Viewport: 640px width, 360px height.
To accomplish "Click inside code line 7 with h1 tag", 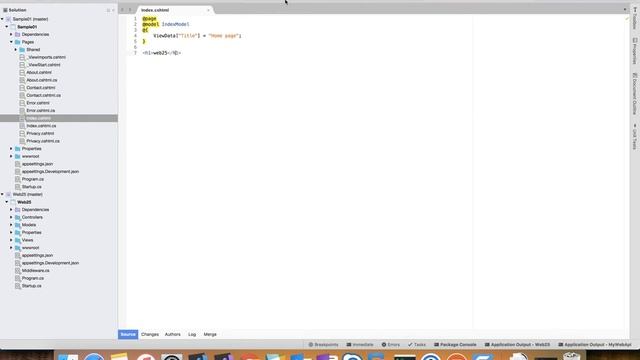I will pyautogui.click(x=162, y=53).
